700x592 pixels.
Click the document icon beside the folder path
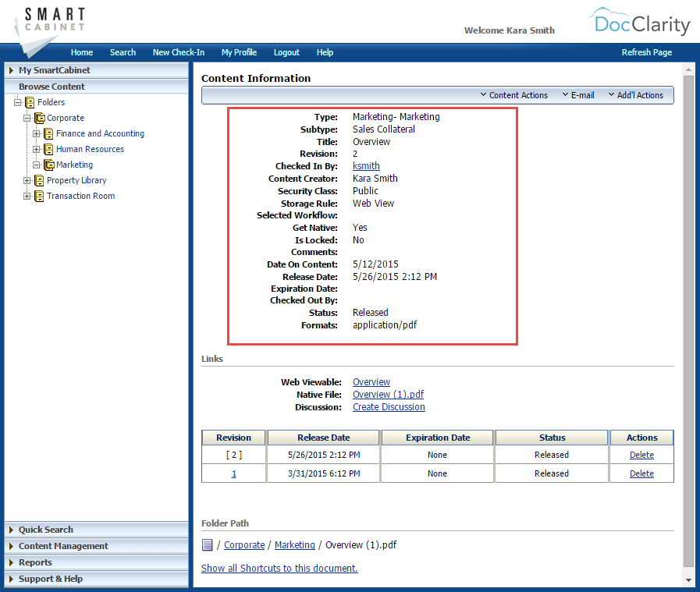206,544
